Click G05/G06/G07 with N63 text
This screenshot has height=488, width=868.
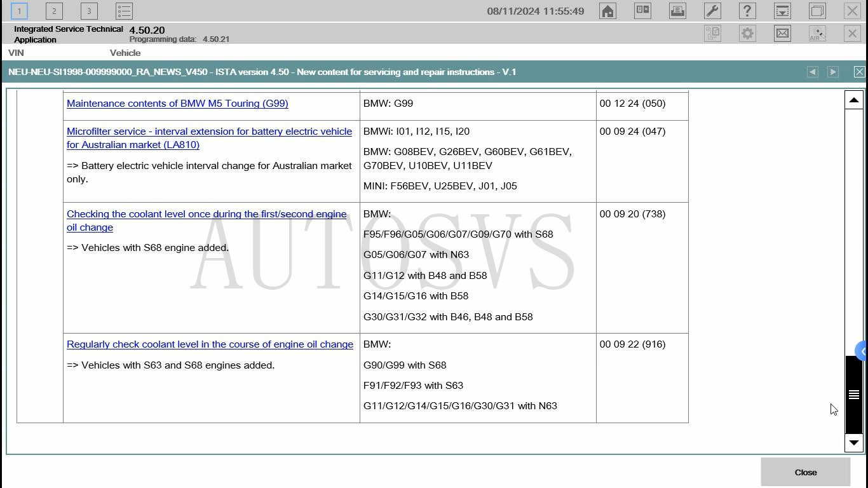pyautogui.click(x=416, y=255)
